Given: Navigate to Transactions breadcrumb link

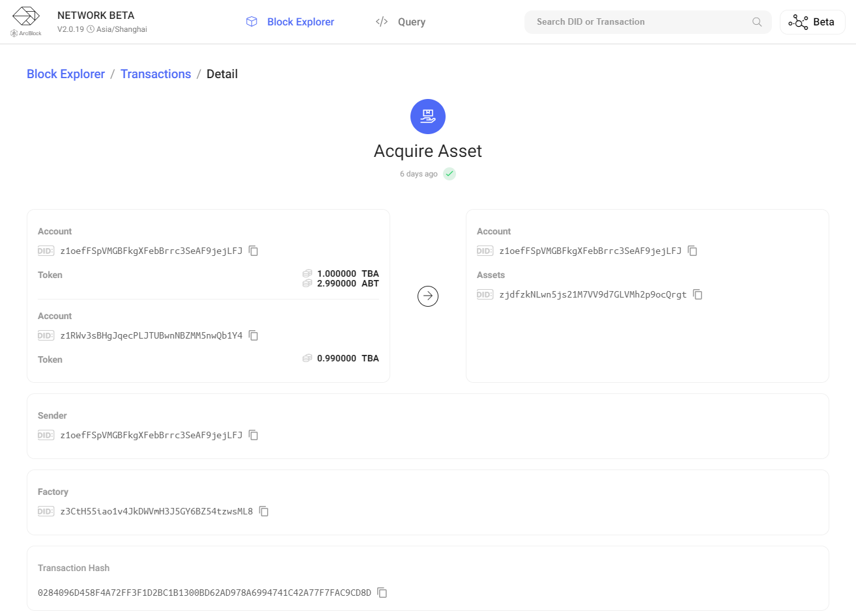Looking at the screenshot, I should 156,74.
